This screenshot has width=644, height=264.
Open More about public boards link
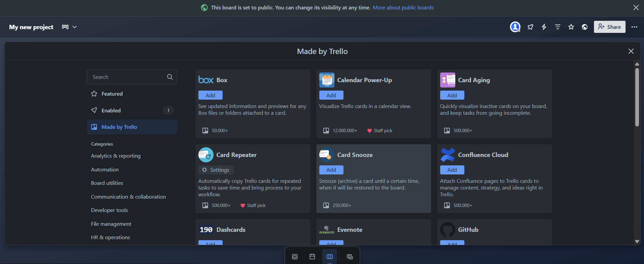click(403, 7)
